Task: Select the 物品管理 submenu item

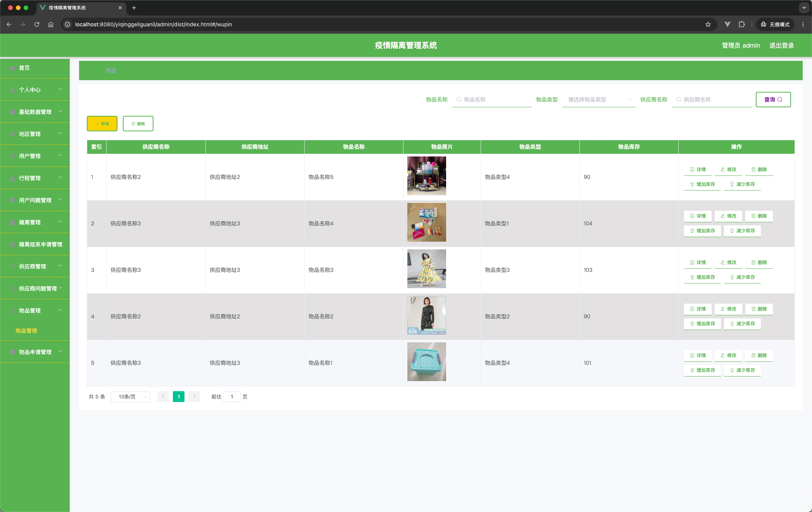Action: (x=26, y=331)
